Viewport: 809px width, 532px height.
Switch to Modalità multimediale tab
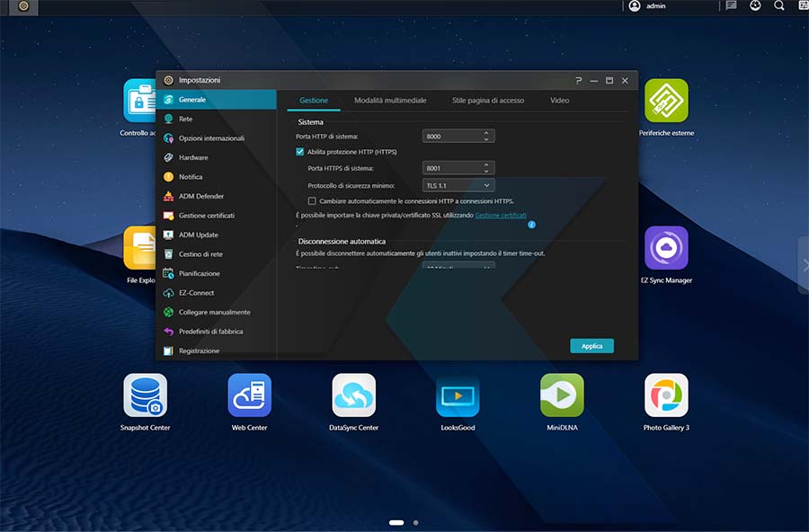point(390,101)
